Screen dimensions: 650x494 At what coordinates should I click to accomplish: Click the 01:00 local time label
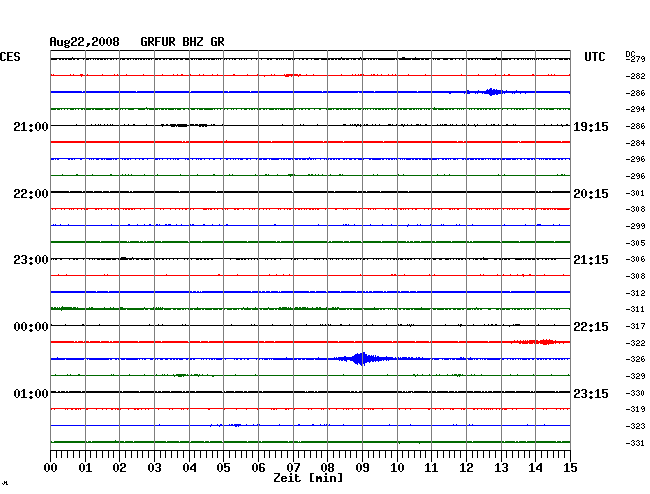[31, 393]
